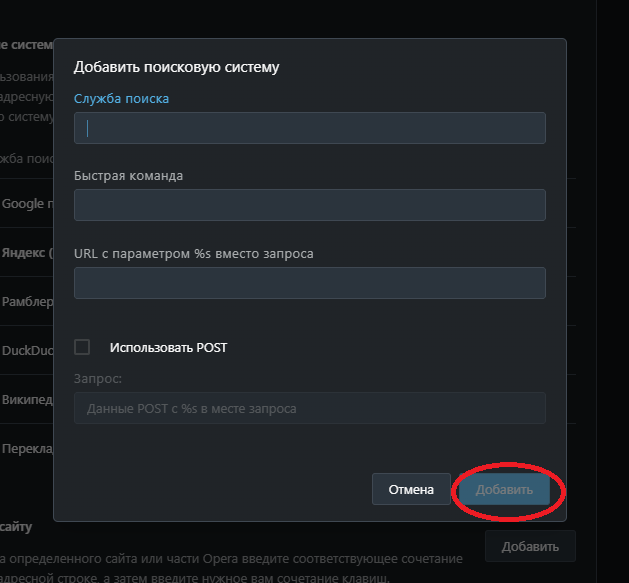Click the URL с параметром %s field
This screenshot has height=583, width=629.
[x=309, y=283]
